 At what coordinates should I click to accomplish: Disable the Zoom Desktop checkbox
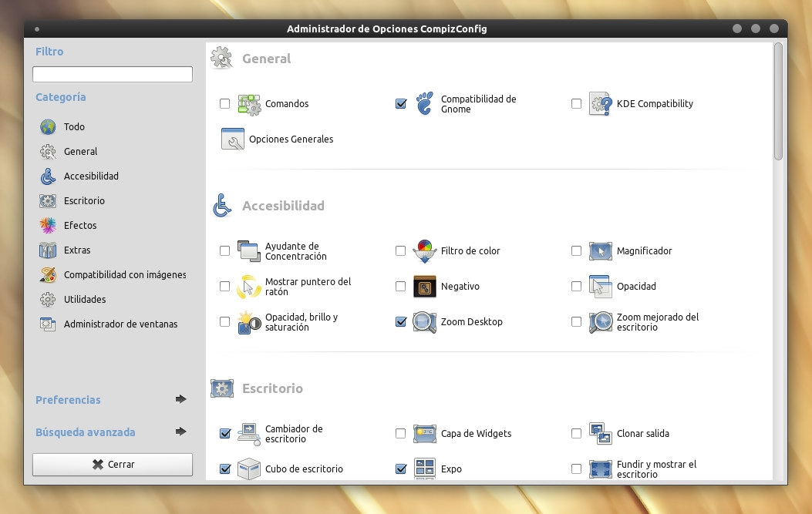[401, 322]
